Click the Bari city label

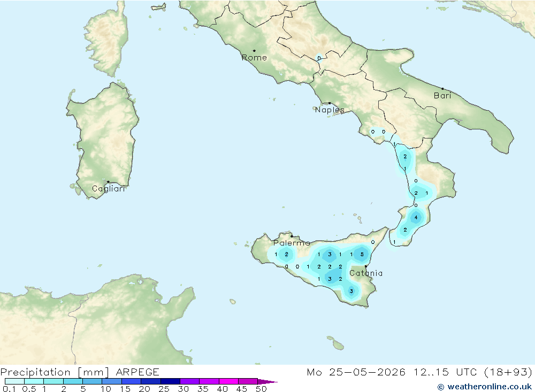442,96
